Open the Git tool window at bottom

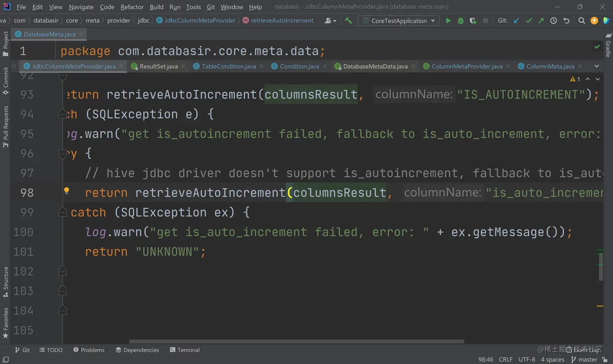point(22,350)
